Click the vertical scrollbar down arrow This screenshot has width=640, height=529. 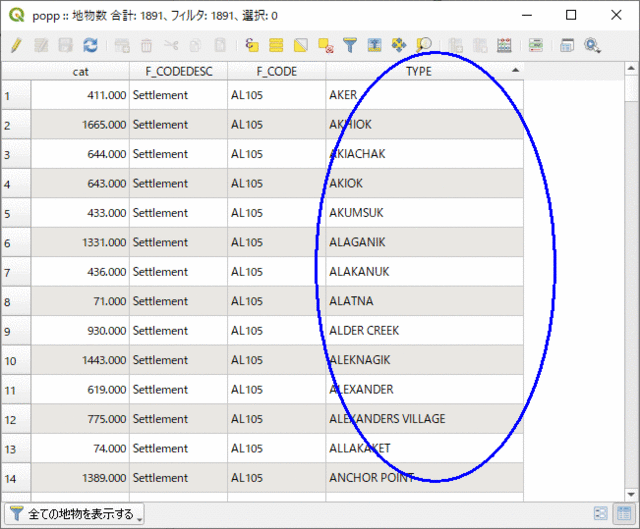point(631,495)
